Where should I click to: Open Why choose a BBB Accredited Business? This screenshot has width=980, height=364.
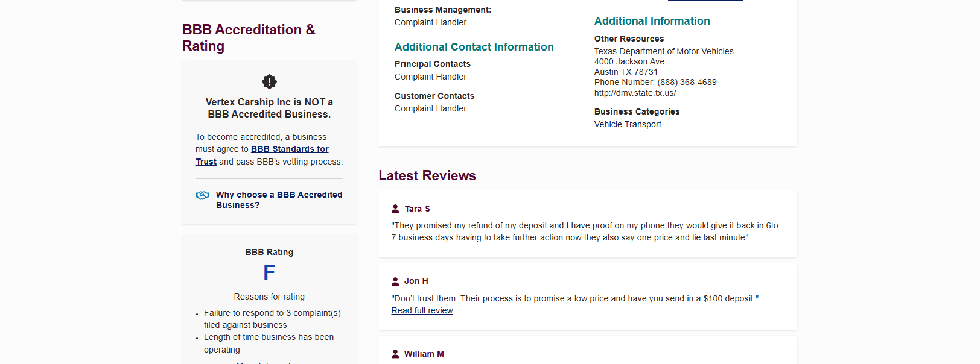pyautogui.click(x=279, y=199)
